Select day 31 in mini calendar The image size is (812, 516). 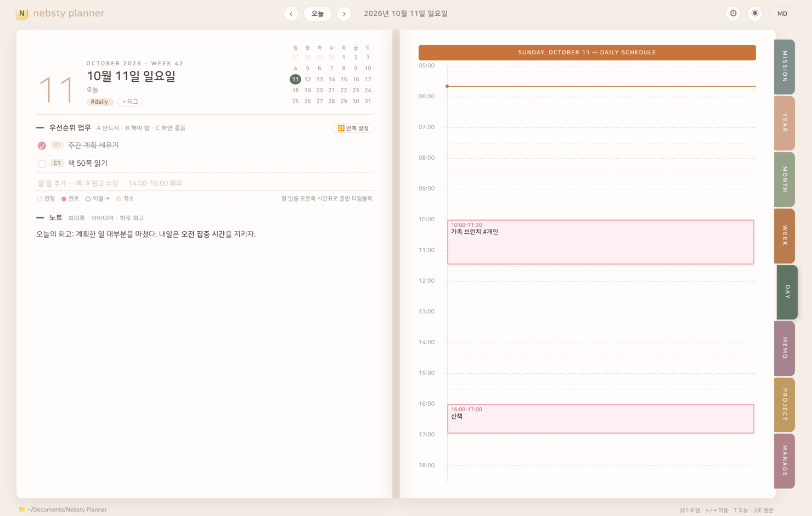368,102
